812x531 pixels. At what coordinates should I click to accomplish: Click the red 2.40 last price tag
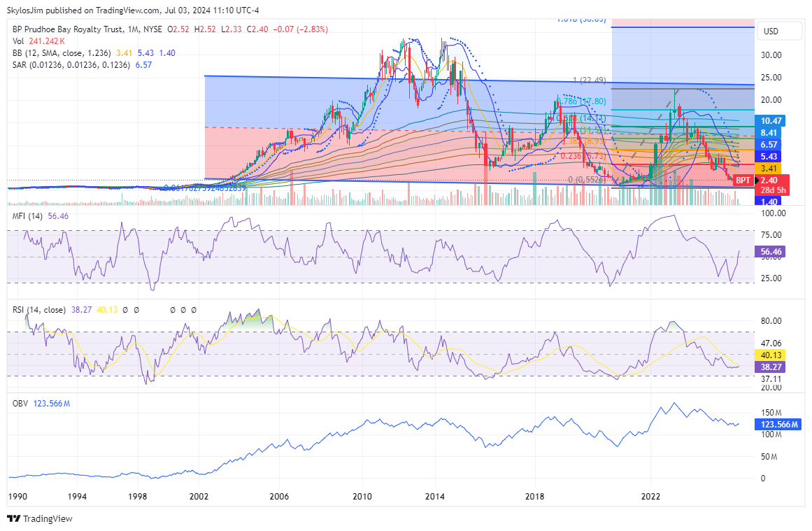[769, 180]
